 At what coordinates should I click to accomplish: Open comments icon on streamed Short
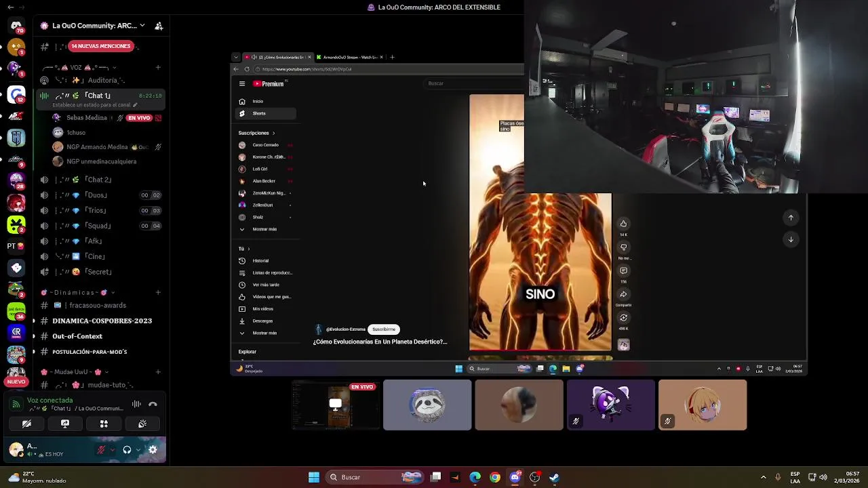623,270
